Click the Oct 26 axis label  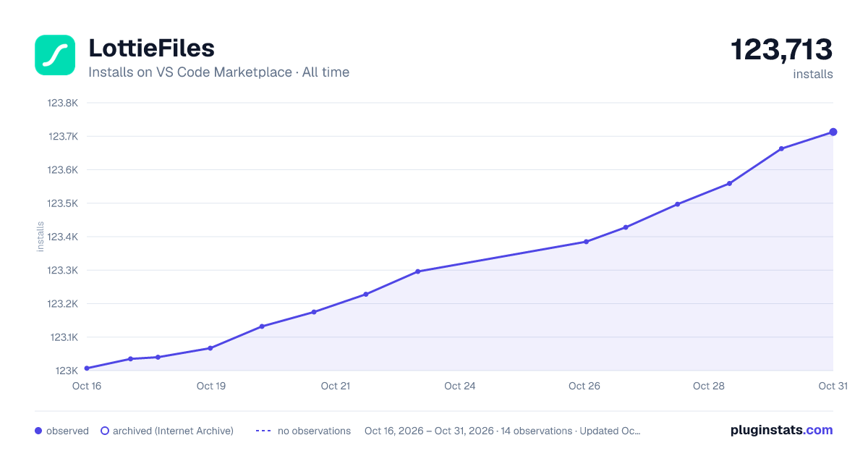point(584,386)
